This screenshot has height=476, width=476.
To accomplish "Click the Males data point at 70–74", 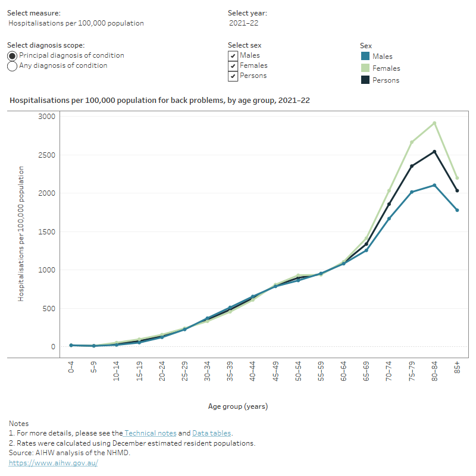I will pyautogui.click(x=389, y=218).
